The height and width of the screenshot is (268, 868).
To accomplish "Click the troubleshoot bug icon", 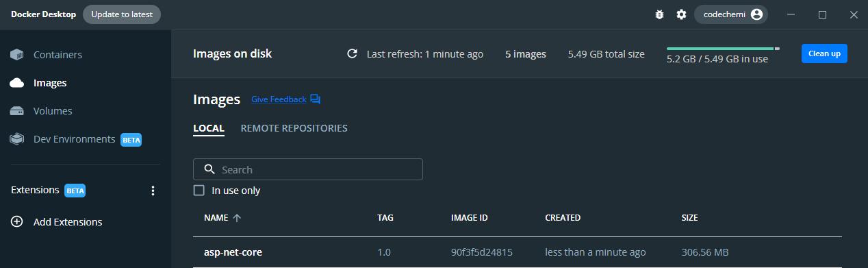I will (x=660, y=14).
